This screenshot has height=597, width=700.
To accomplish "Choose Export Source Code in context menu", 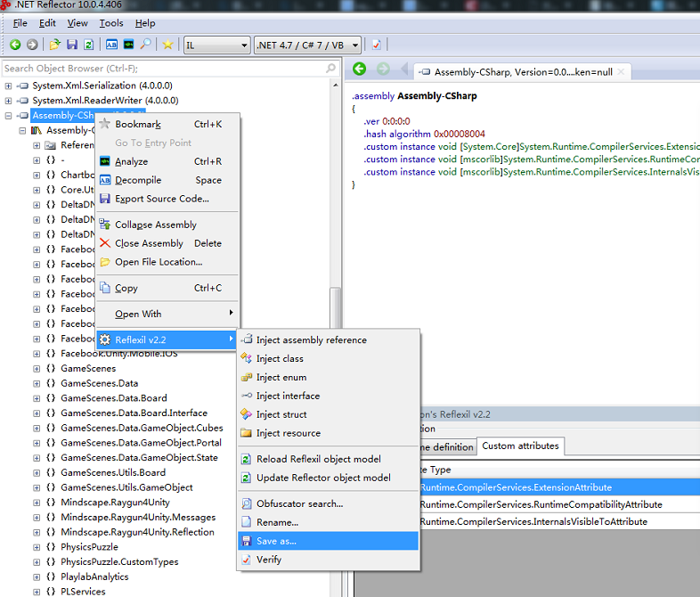I will coord(167,199).
